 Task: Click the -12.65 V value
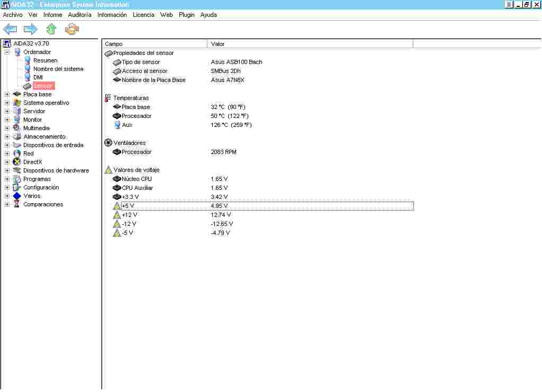[222, 224]
